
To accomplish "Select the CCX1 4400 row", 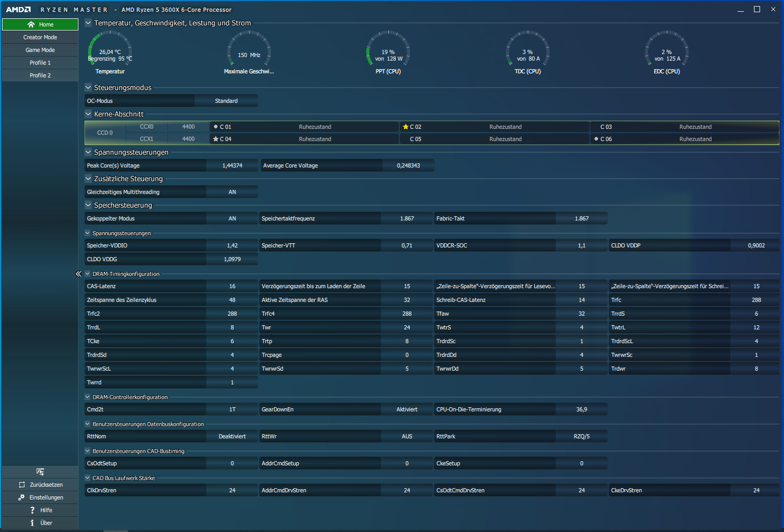I will coord(167,139).
